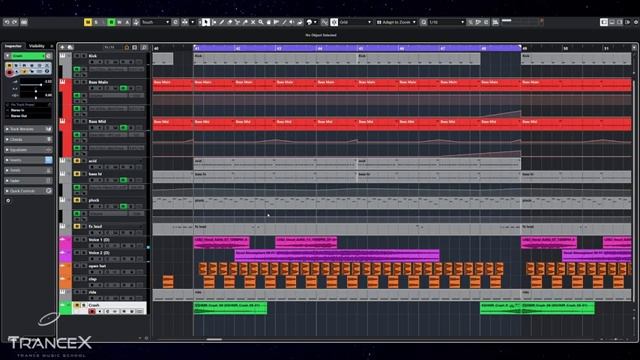Toggle global Mute M button in toolbar

pos(88,22)
